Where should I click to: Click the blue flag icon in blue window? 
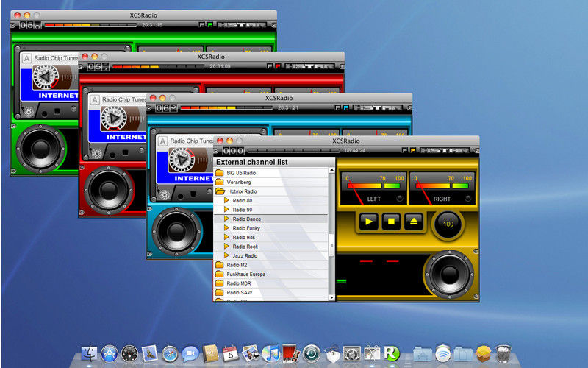345,107
